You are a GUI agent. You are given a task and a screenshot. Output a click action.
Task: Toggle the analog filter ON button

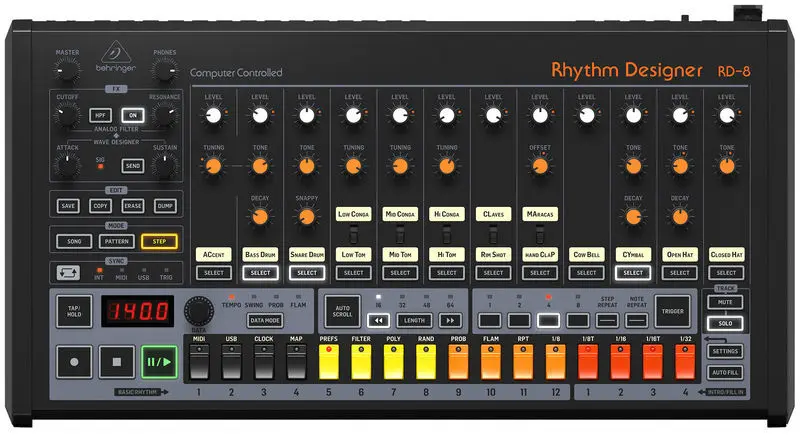pyautogui.click(x=133, y=115)
